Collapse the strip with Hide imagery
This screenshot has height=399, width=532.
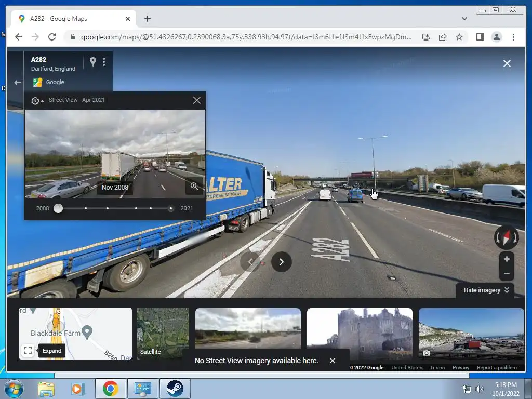pos(486,290)
